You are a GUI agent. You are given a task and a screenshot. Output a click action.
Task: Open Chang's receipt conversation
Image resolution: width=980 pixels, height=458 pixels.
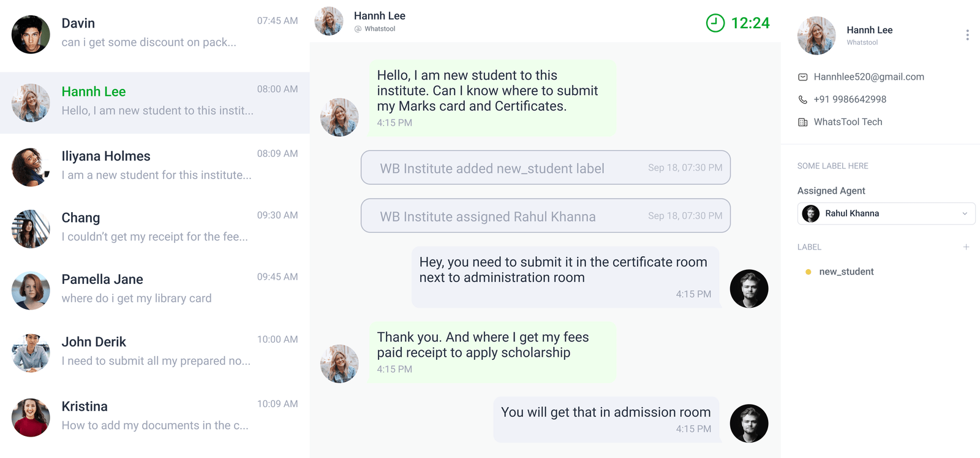[154, 227]
